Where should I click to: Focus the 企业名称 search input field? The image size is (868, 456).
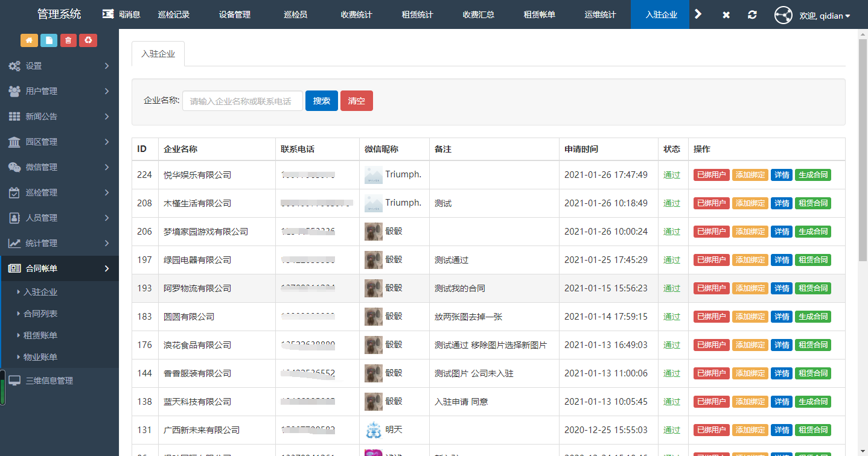243,101
